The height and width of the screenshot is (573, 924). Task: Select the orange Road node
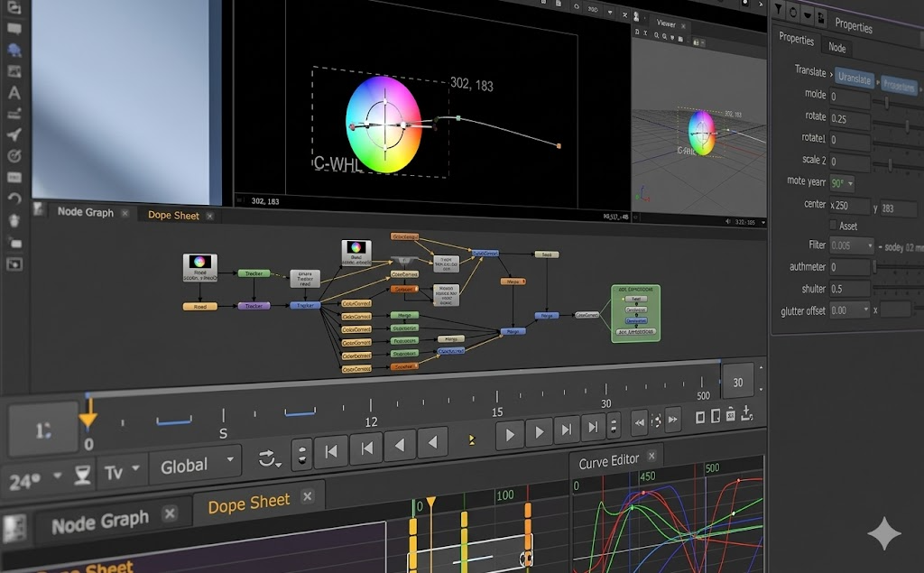pyautogui.click(x=199, y=307)
